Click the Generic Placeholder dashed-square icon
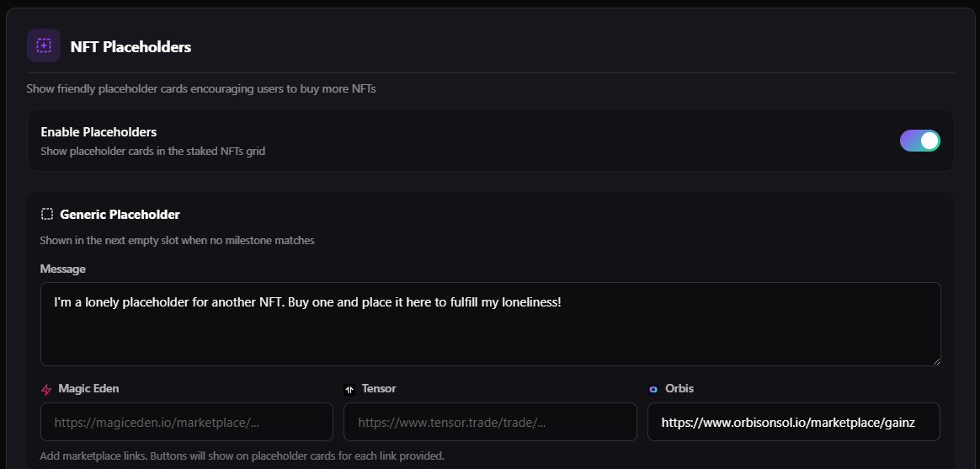 [47, 215]
